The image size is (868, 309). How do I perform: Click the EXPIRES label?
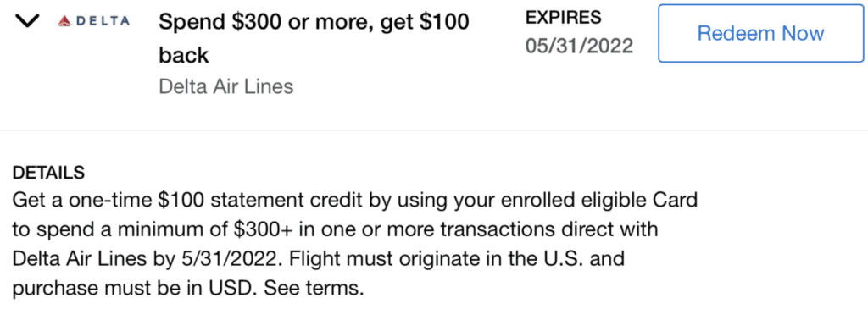[x=563, y=18]
